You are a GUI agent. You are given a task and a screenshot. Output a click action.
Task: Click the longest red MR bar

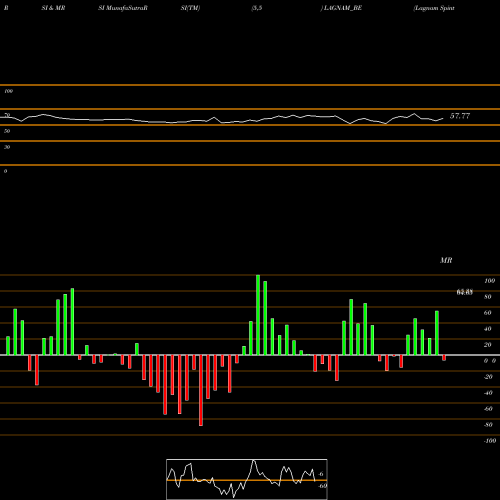point(201,390)
